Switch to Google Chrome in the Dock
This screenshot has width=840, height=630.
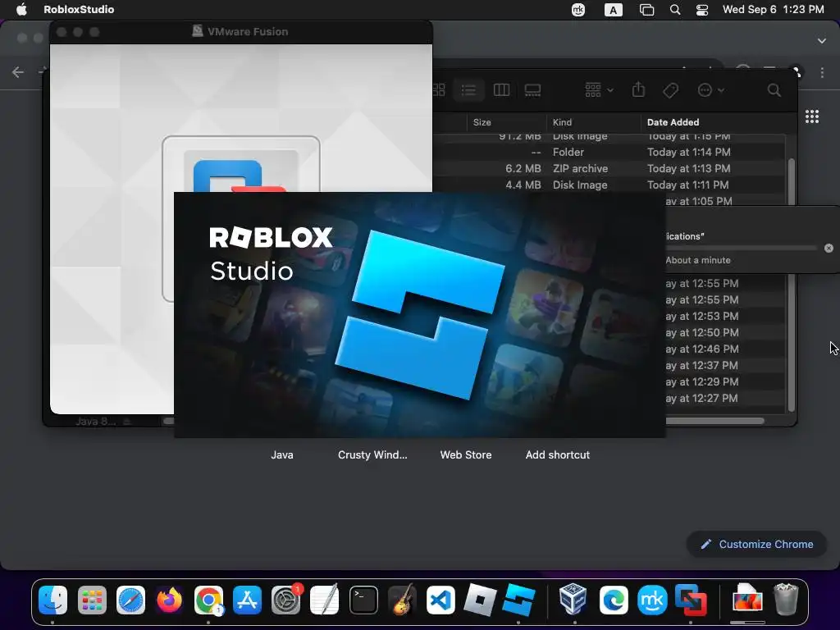point(208,600)
